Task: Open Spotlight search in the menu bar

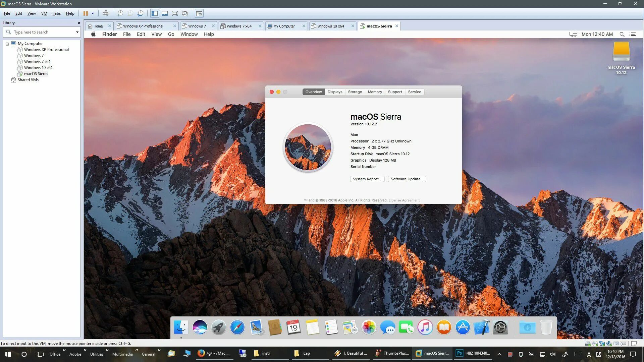Action: (622, 34)
